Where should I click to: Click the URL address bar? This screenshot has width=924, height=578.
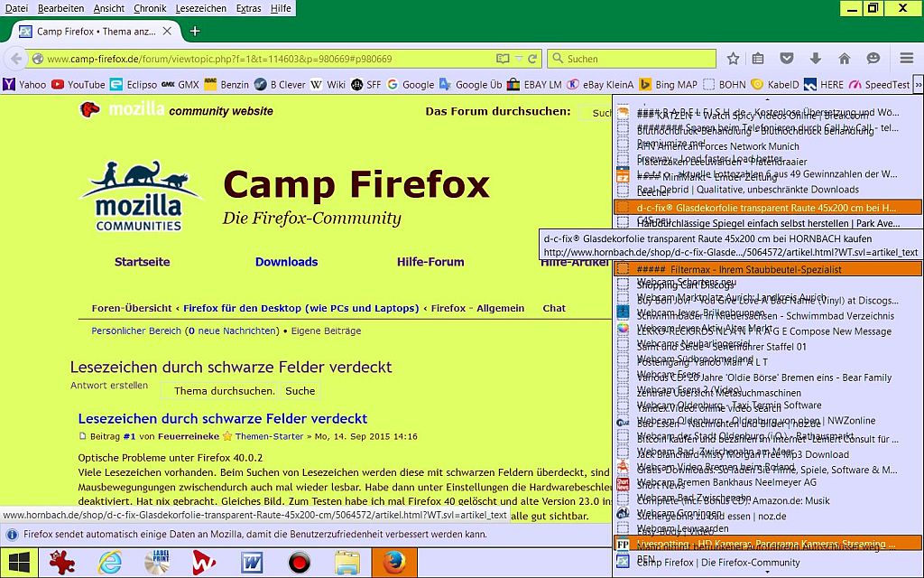268,59
